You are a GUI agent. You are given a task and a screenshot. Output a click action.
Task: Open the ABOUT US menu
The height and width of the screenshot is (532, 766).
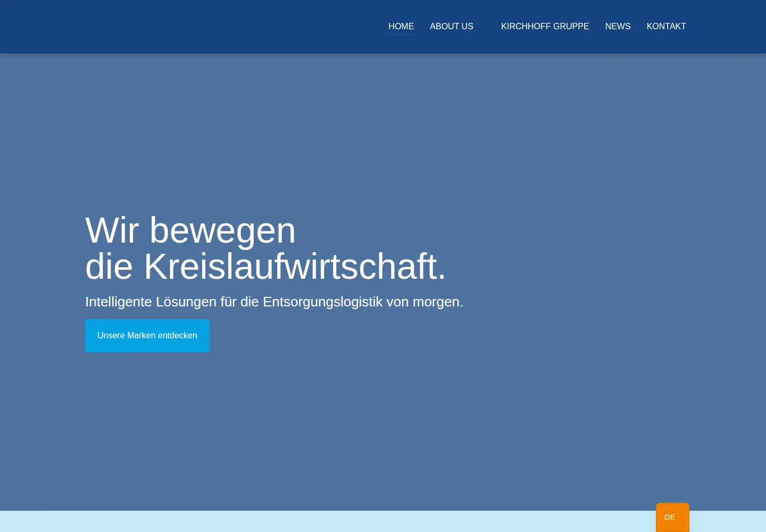pos(452,27)
